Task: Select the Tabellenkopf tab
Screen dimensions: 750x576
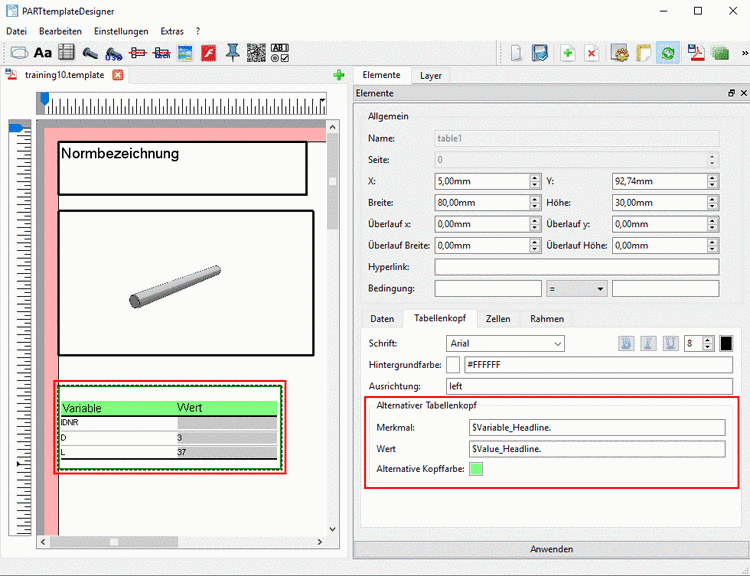Action: [440, 318]
